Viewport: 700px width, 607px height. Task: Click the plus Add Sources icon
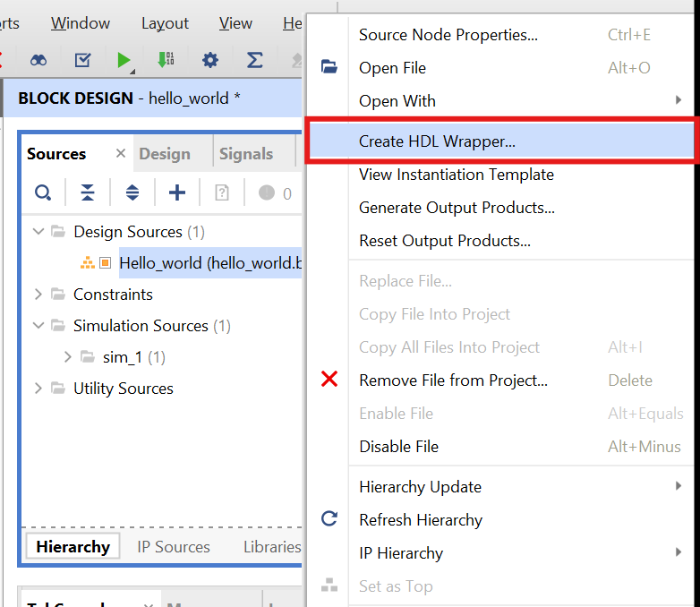177,192
